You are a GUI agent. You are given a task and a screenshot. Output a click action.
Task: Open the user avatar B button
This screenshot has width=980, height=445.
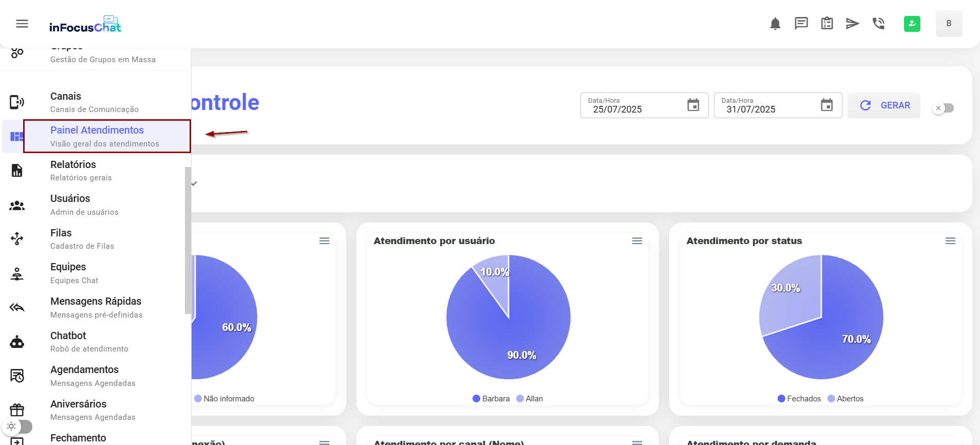tap(949, 24)
